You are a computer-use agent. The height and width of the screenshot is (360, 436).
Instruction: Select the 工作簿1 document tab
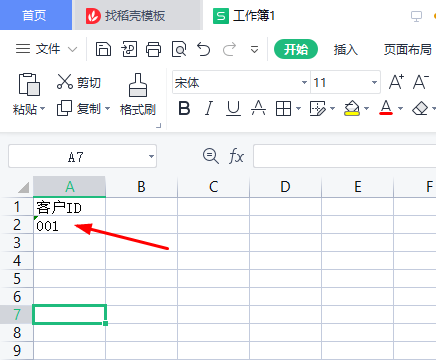[x=244, y=16]
